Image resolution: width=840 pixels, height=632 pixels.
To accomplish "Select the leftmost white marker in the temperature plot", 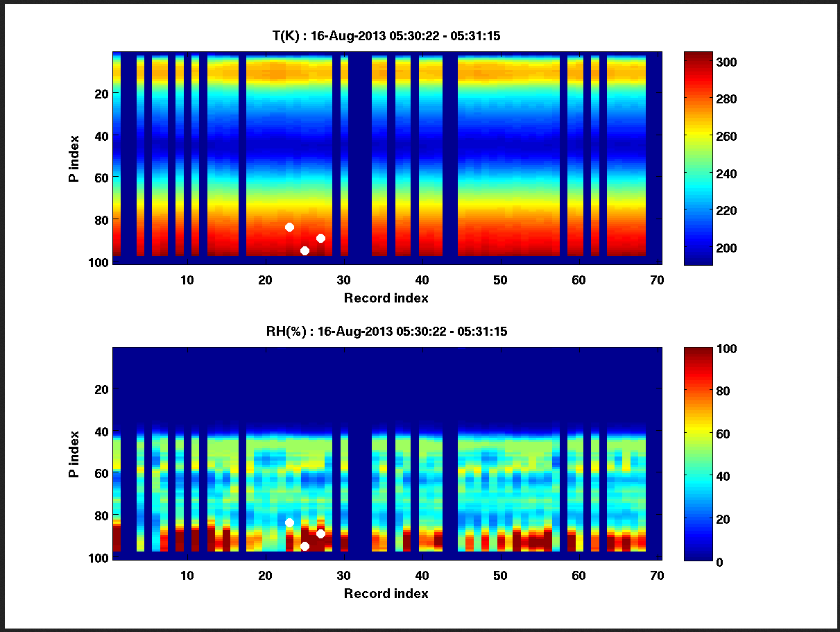I will point(289,228).
